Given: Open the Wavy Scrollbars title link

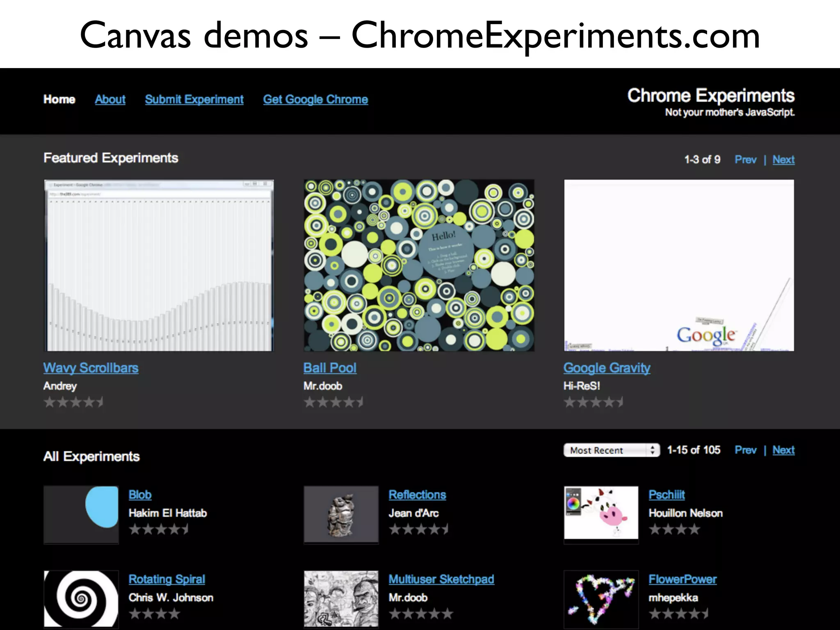Looking at the screenshot, I should 91,368.
